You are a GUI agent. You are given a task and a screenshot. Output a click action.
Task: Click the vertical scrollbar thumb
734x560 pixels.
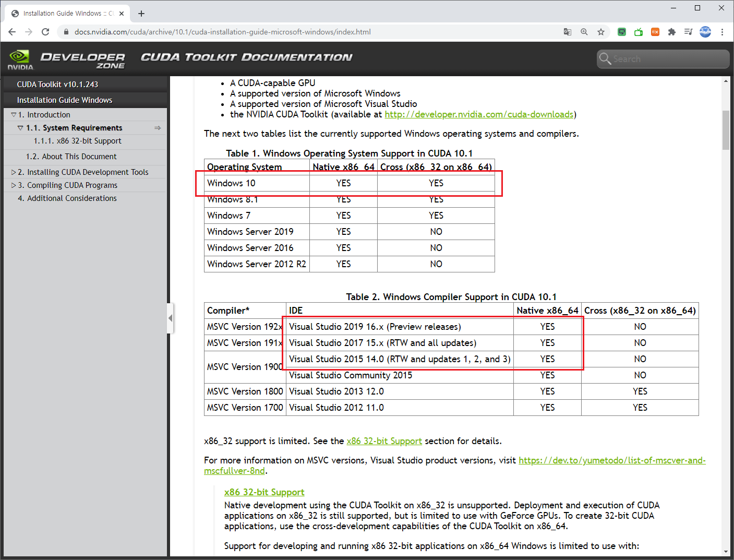pos(726,130)
